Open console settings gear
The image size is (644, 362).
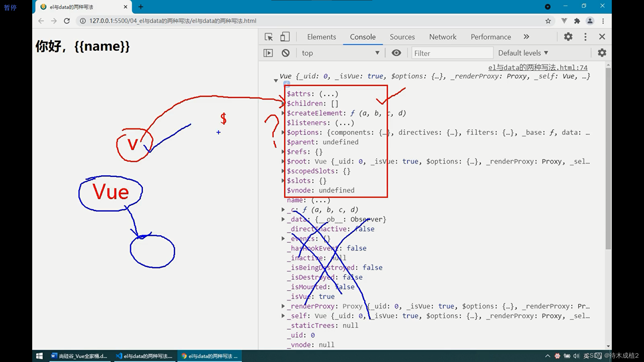click(x=602, y=53)
